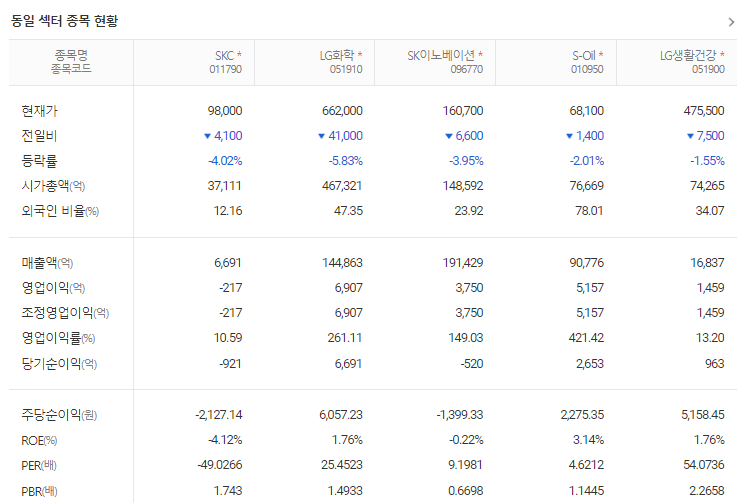
Task: Click EPS value 6,057.23
Action: tap(341, 415)
